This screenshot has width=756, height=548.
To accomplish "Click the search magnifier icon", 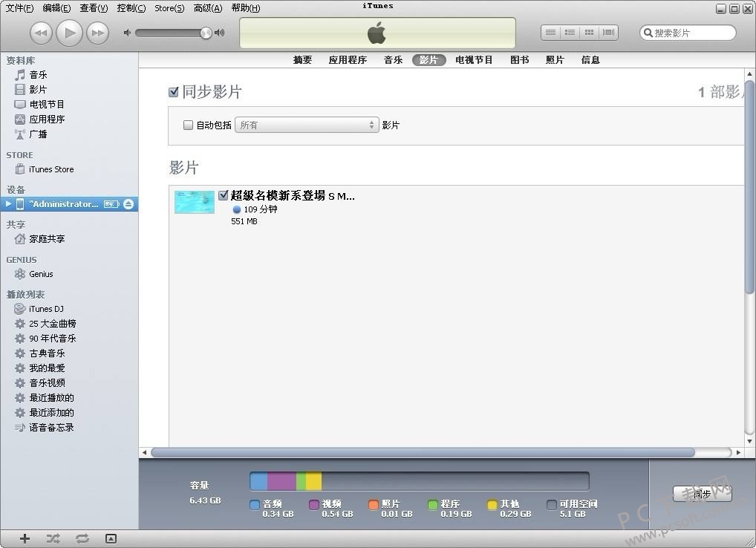I will tap(648, 33).
